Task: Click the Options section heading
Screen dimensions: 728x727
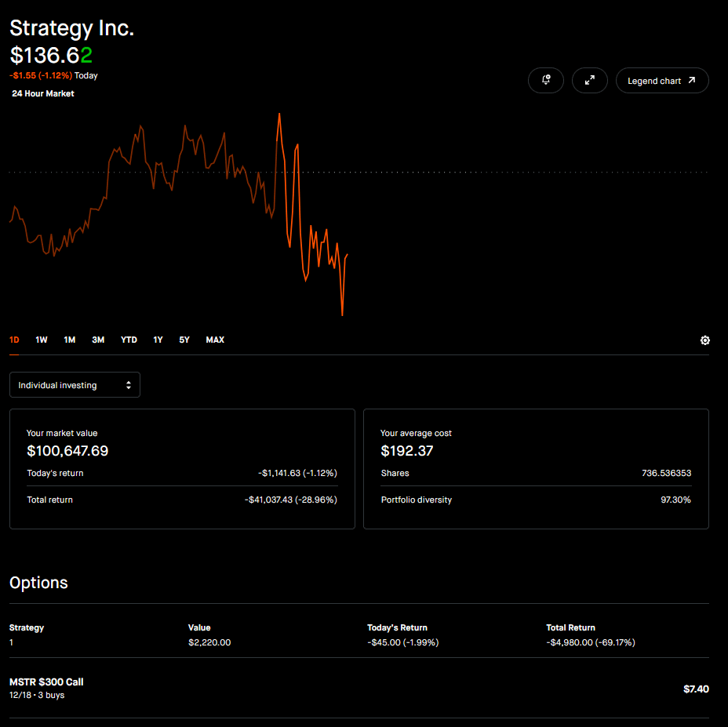Action: click(x=38, y=583)
